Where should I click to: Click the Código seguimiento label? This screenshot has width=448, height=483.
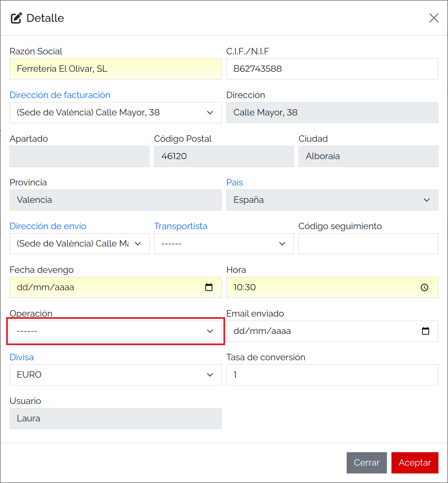pyautogui.click(x=340, y=226)
